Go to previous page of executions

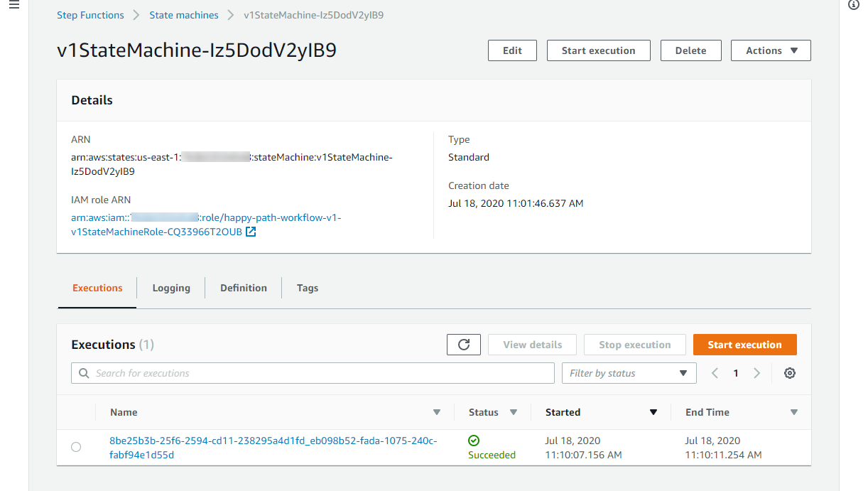[x=715, y=373]
